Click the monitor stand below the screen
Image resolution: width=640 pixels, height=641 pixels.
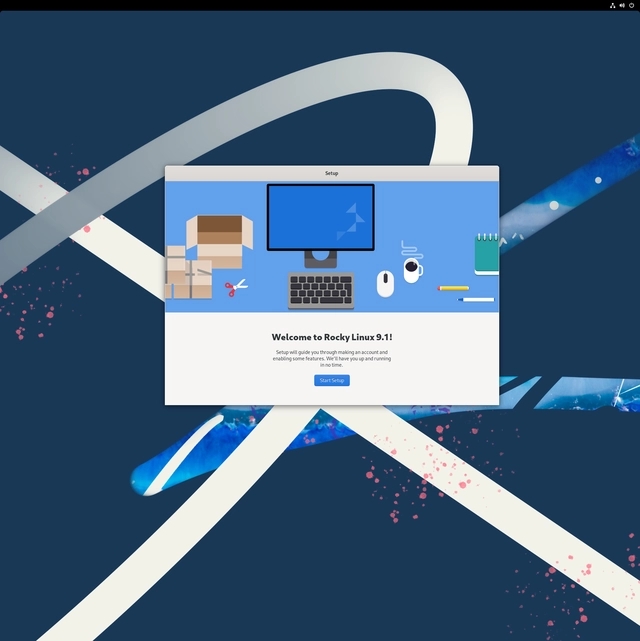[320, 259]
